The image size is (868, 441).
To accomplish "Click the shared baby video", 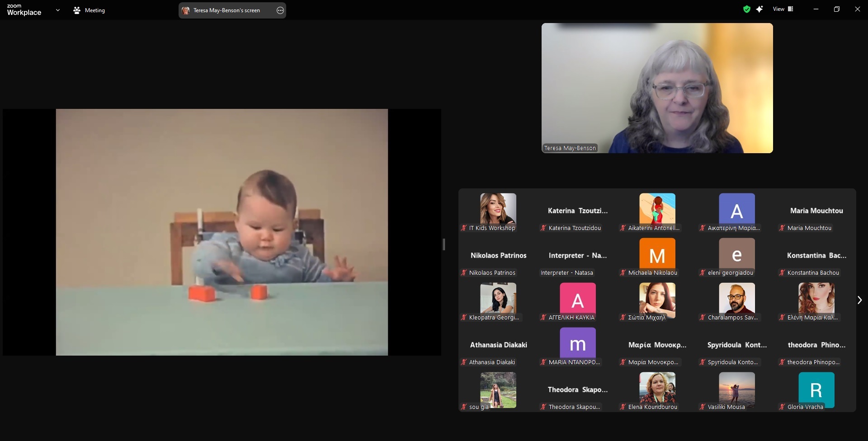I will pyautogui.click(x=222, y=232).
